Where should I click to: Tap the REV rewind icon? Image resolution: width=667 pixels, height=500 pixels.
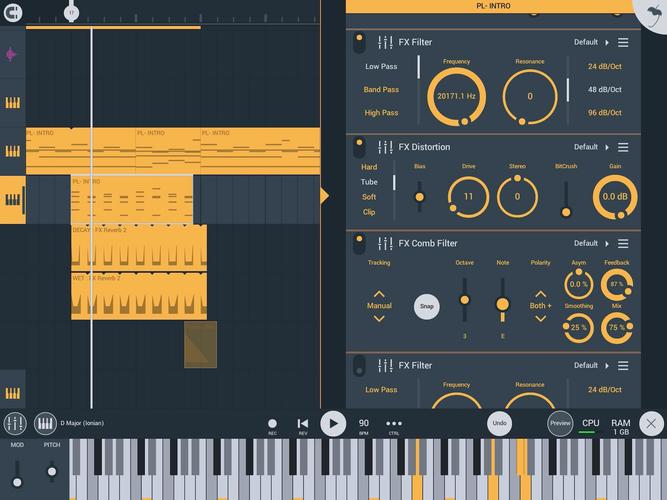[x=303, y=424]
